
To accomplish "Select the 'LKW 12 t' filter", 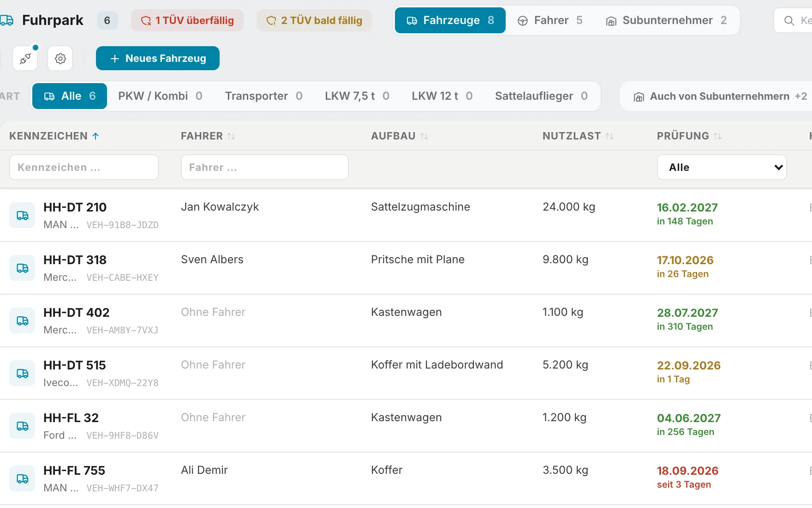I will pos(442,96).
